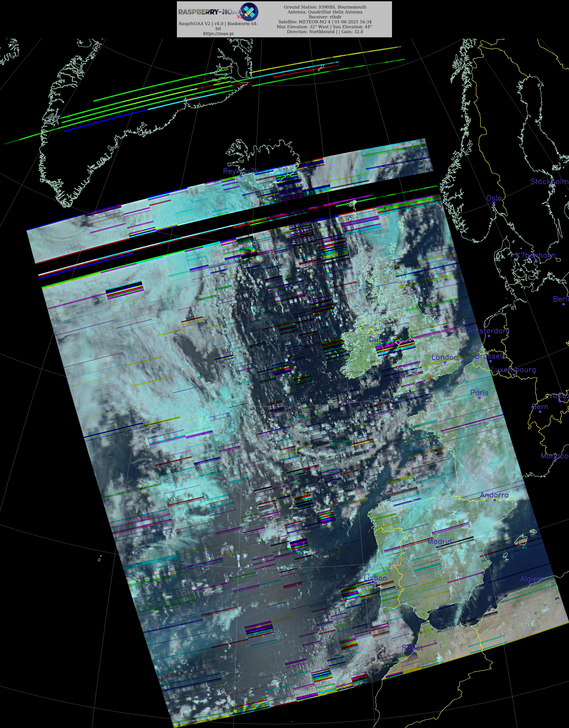Click the 'Antenna: Quadrifilar Helix Antenna' line
The image size is (569, 728).
pos(325,12)
